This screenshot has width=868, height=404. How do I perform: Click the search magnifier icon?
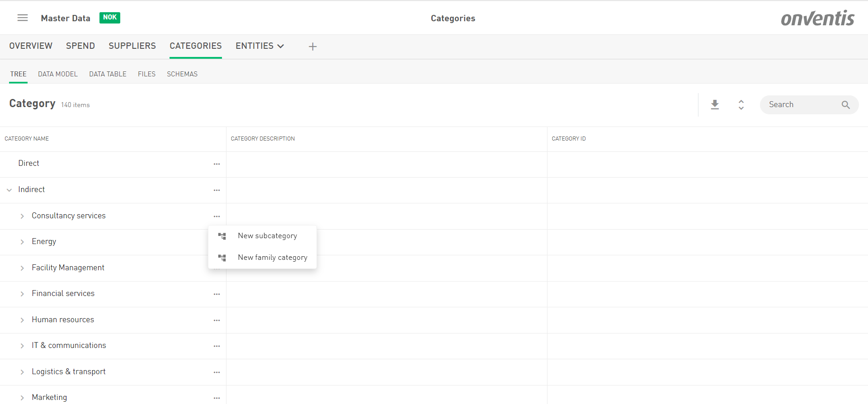coord(845,105)
